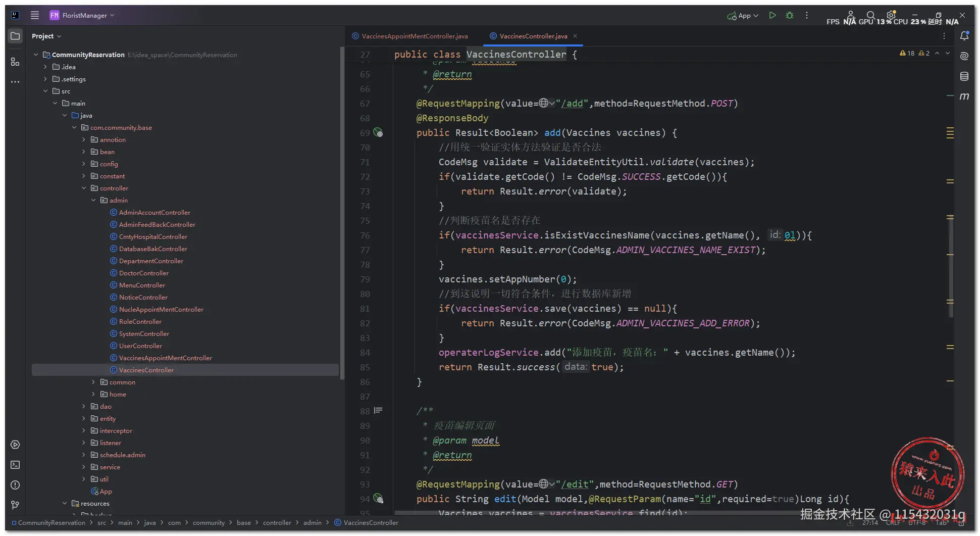Open the Database tool window
This screenshot has height=536, width=980.
pyautogui.click(x=964, y=76)
